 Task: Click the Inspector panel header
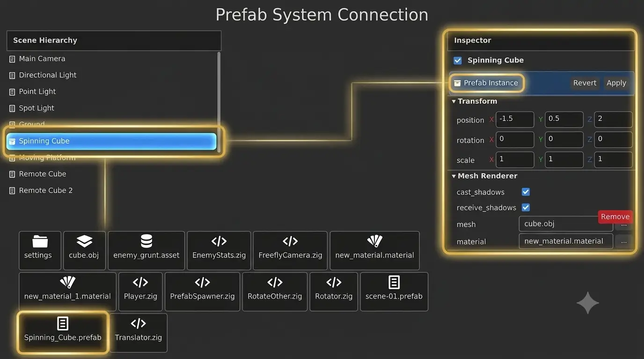[541, 41]
